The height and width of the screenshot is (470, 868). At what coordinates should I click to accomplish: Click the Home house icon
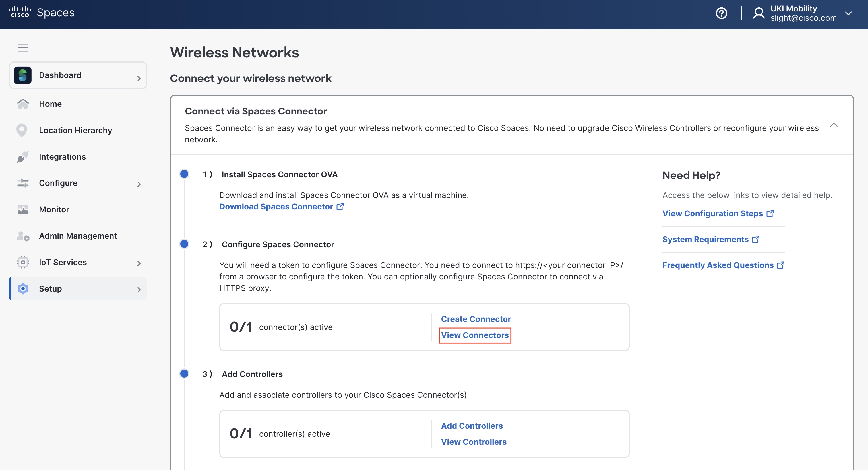(x=23, y=104)
